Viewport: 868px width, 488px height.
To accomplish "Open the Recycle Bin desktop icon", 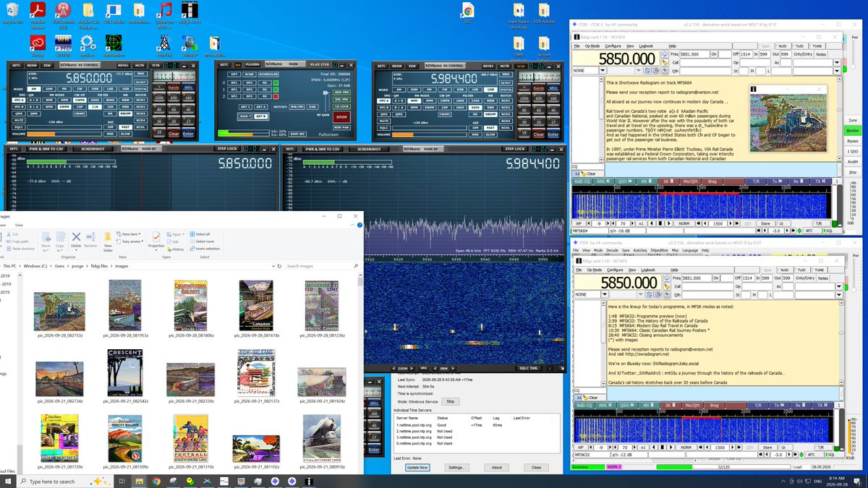I will [x=12, y=13].
